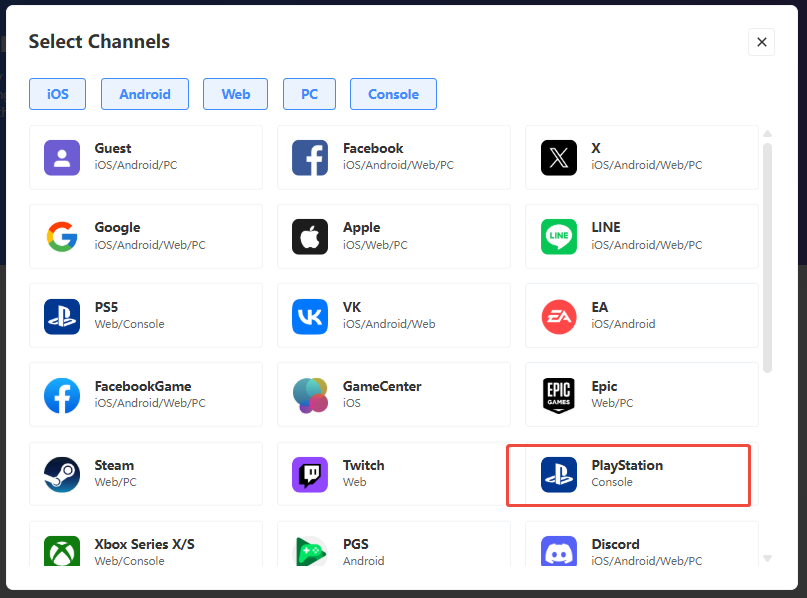The image size is (807, 598).
Task: Click the Discord logo icon
Action: point(559,551)
